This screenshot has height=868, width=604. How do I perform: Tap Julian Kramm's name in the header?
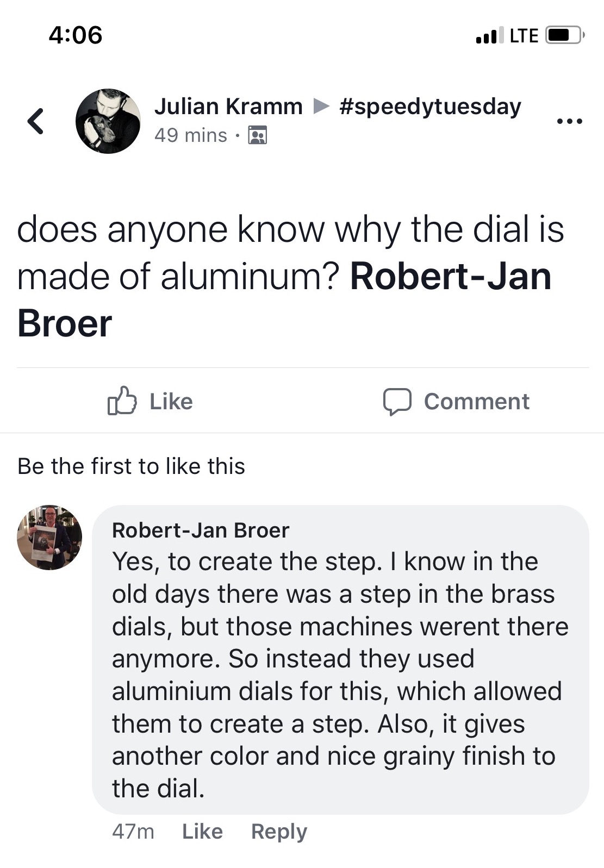228,106
